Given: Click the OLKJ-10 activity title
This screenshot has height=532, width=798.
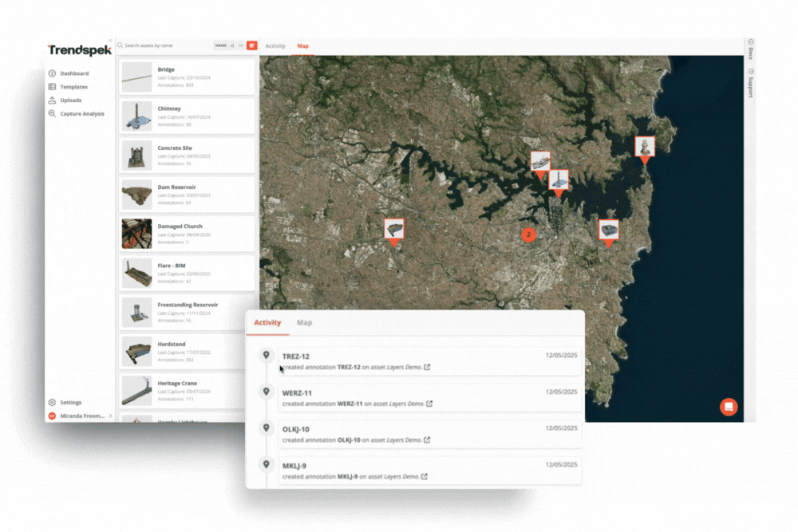Looking at the screenshot, I should pyautogui.click(x=296, y=429).
